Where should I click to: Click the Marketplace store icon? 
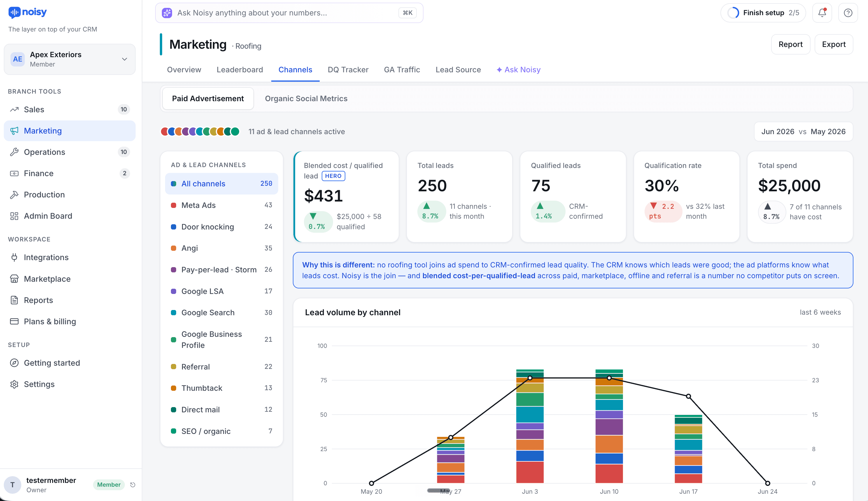coord(14,279)
